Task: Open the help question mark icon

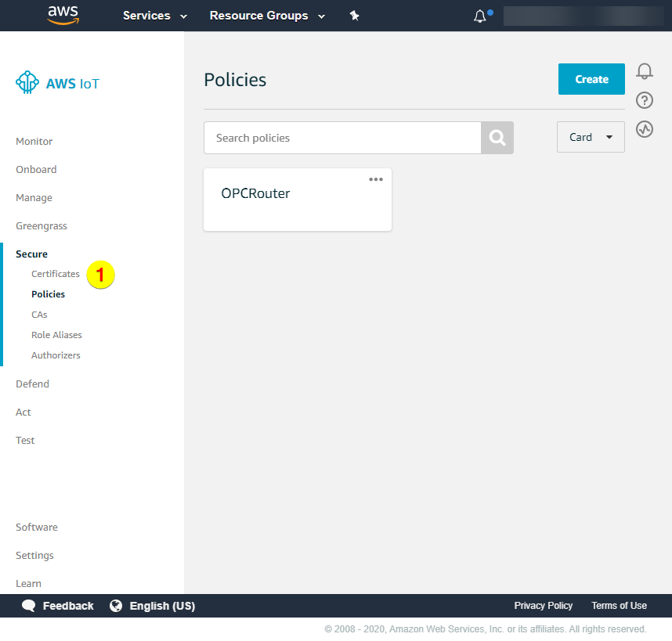Action: [x=645, y=100]
